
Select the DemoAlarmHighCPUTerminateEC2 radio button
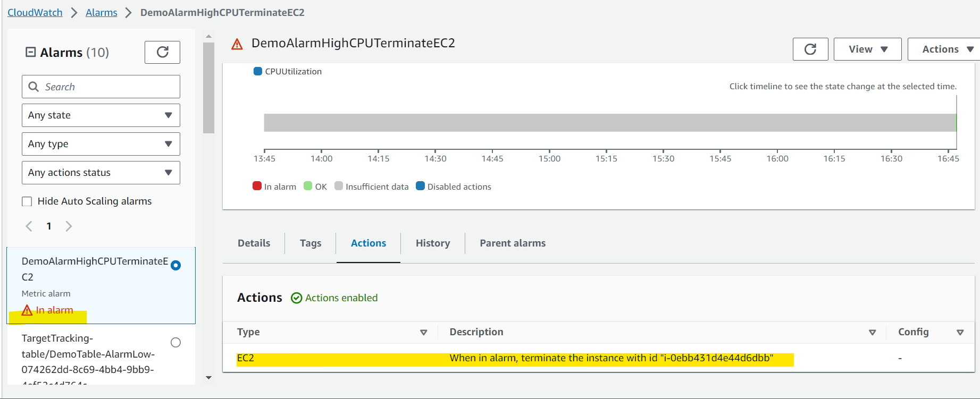[175, 265]
